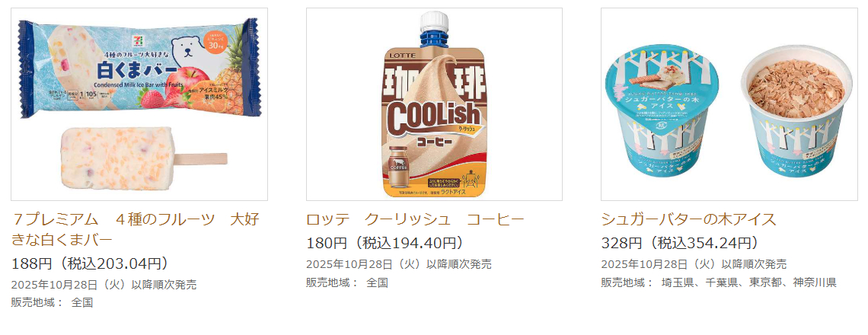868x335 pixels.
Task: Open the 白くまバー package product image
Action: click(139, 104)
